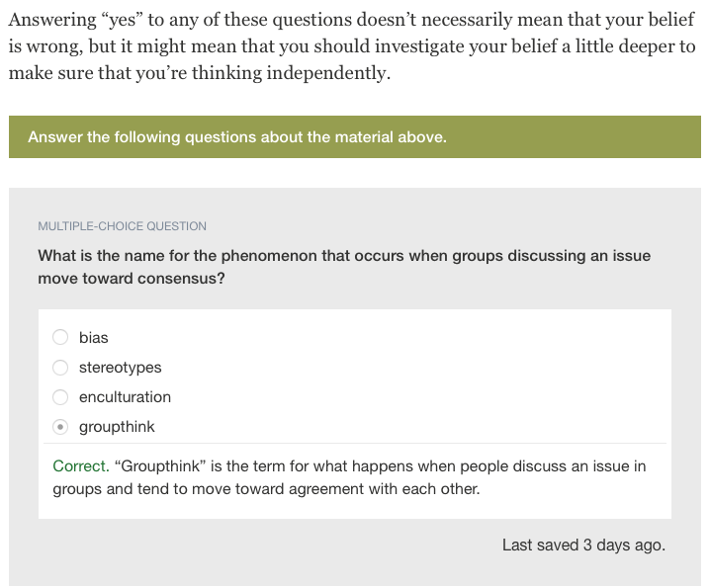Click the 'bias' answer label text
This screenshot has height=588, width=710.
click(x=94, y=338)
